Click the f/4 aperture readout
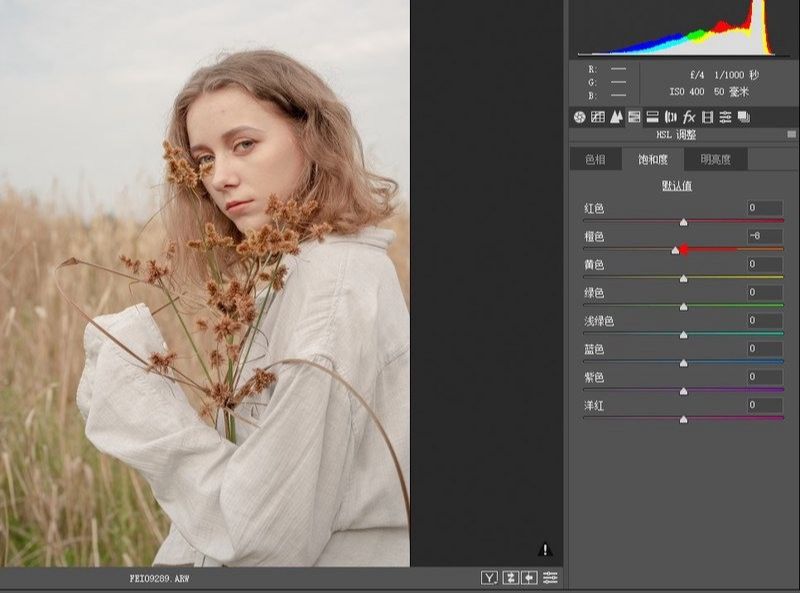Image resolution: width=800 pixels, height=593 pixels. pyautogui.click(x=697, y=75)
